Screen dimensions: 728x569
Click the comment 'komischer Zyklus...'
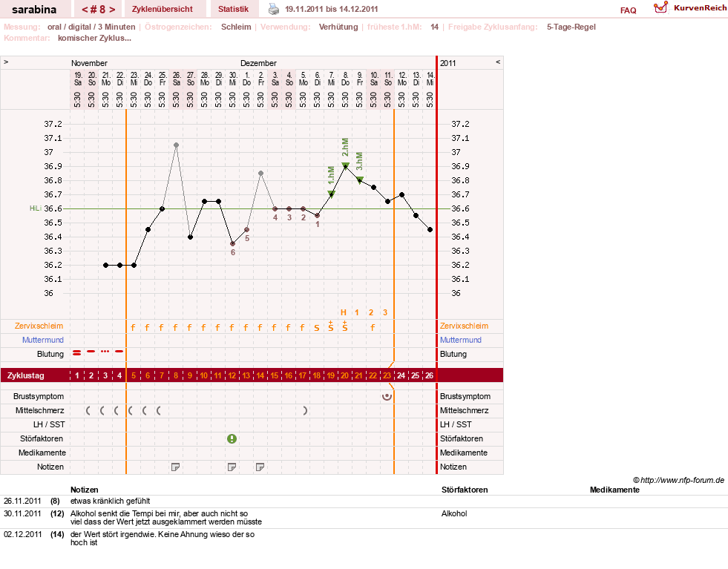point(94,38)
